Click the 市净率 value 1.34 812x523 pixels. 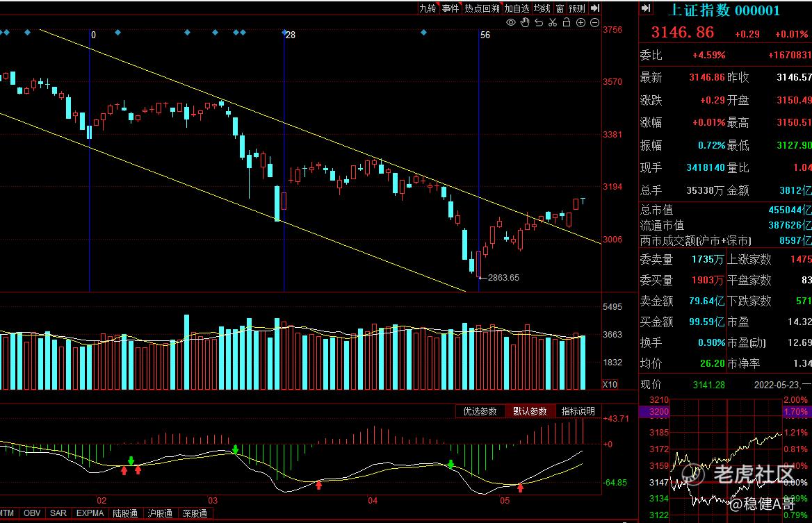pyautogui.click(x=802, y=364)
